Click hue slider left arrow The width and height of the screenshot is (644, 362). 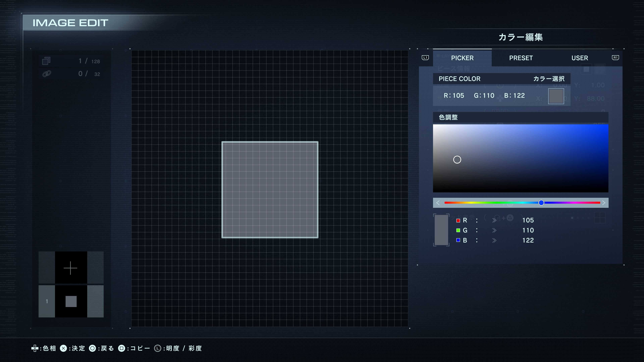pos(438,203)
